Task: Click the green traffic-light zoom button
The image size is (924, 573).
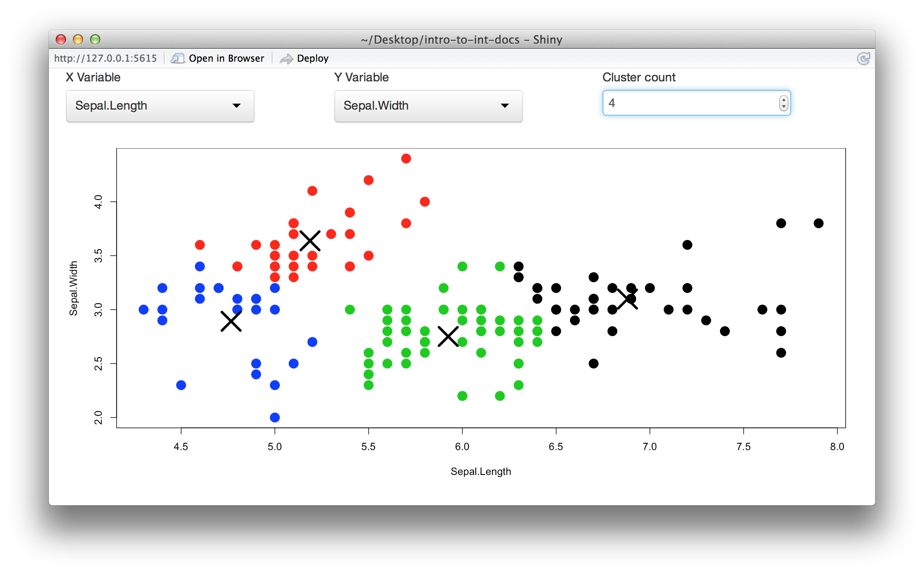Action: (95, 39)
